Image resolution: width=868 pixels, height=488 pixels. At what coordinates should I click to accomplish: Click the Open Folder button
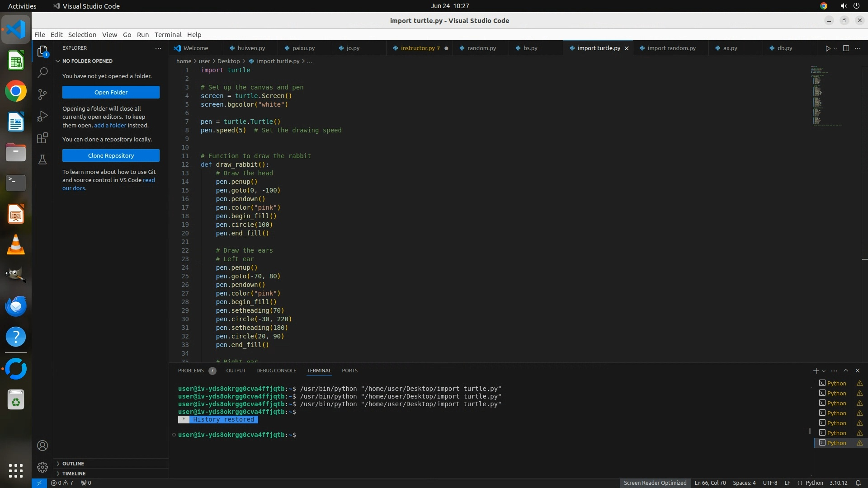click(x=111, y=92)
